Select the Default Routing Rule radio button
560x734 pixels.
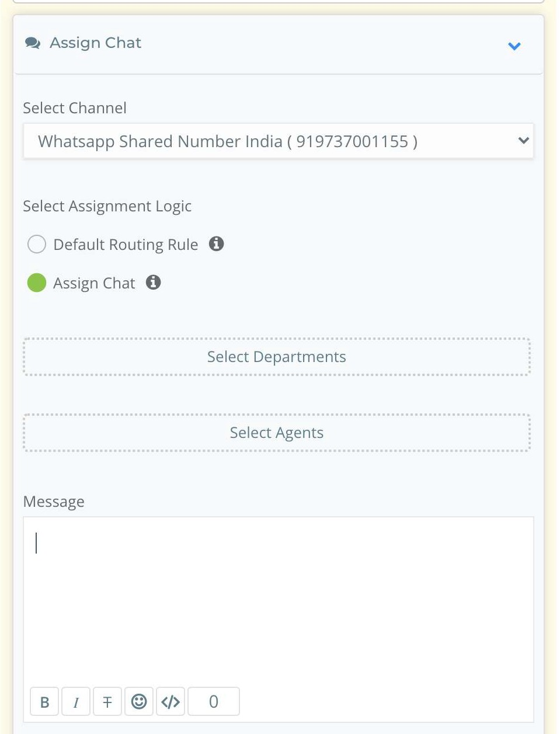point(37,244)
